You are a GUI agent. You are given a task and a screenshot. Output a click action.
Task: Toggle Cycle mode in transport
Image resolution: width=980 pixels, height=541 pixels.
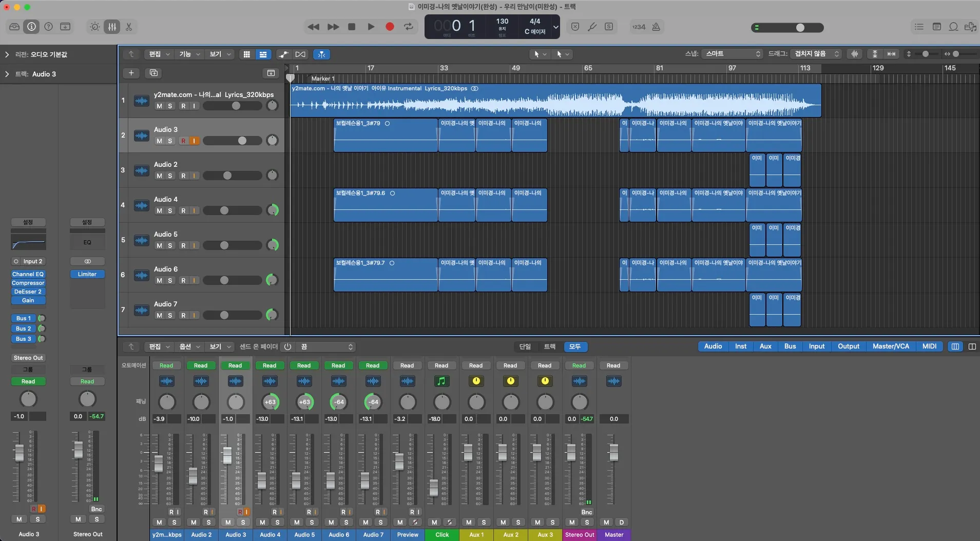(409, 27)
